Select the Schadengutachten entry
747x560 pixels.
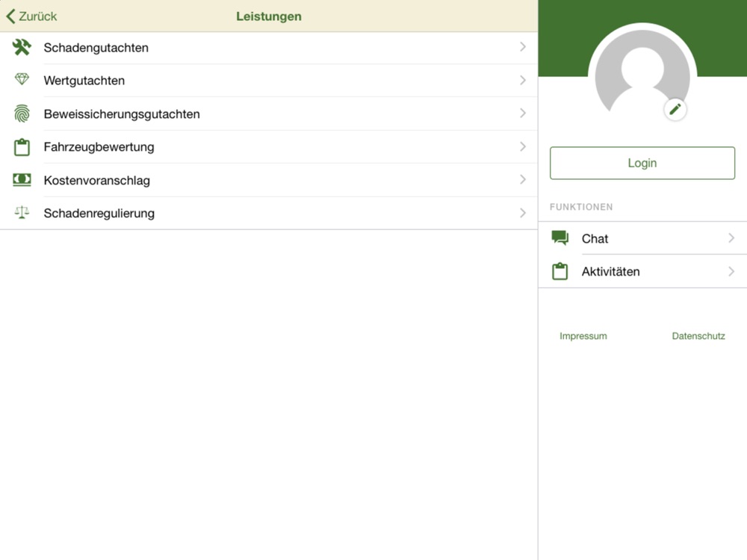[269, 48]
